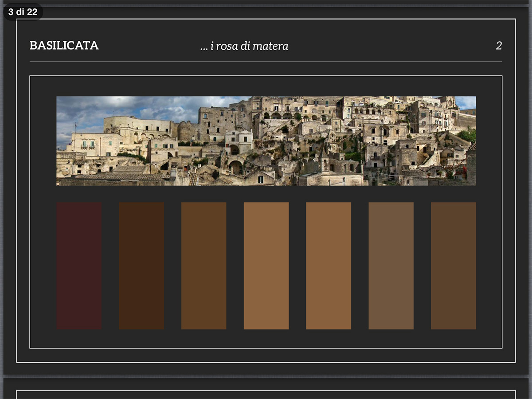Viewport: 532px width, 399px height.
Task: Click the "3 di 22" page counter badge
Action: 23,12
